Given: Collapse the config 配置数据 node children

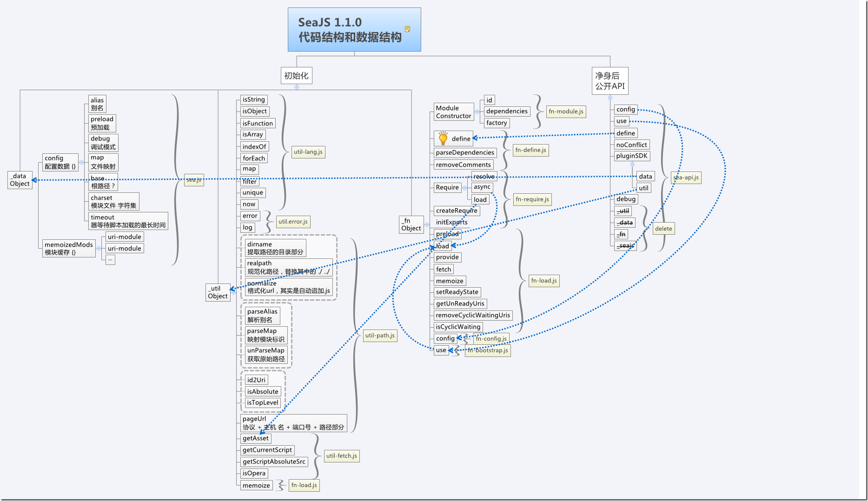Looking at the screenshot, I should click(x=81, y=162).
